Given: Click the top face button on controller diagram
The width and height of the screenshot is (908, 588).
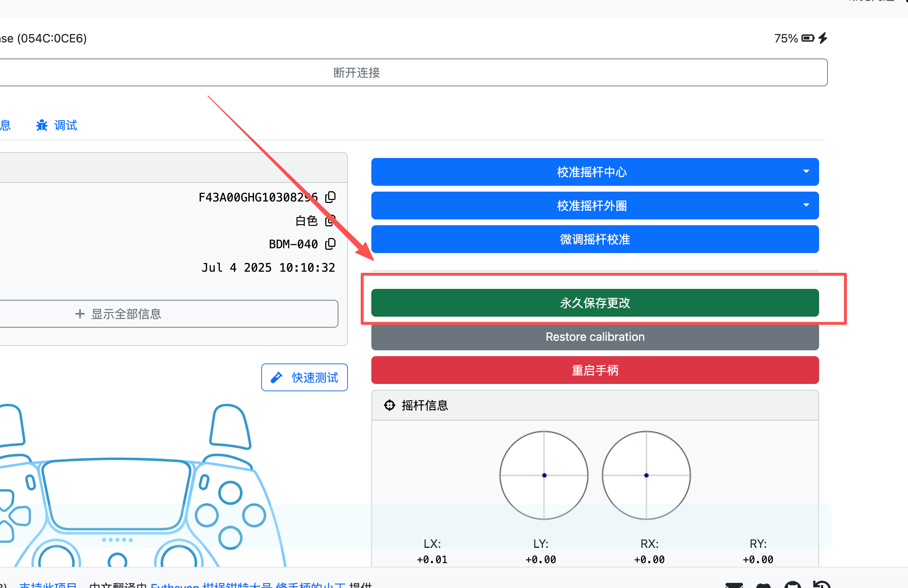Looking at the screenshot, I should coord(230,493).
